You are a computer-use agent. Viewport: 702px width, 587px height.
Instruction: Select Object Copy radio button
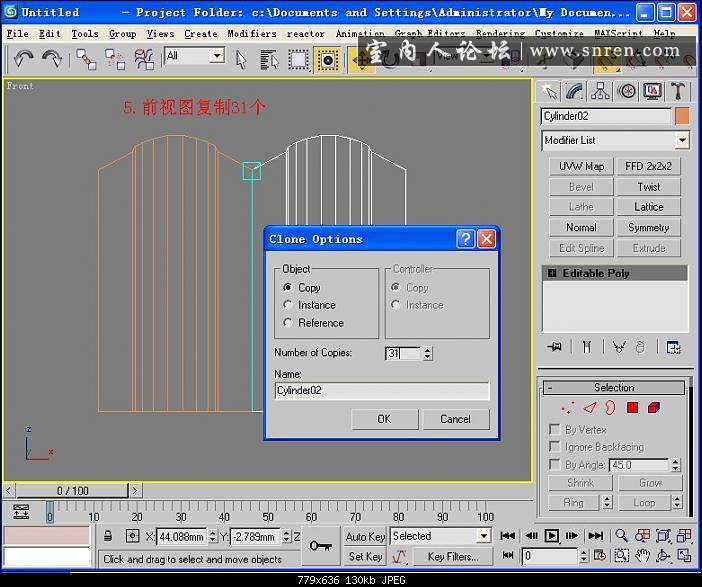(x=288, y=287)
